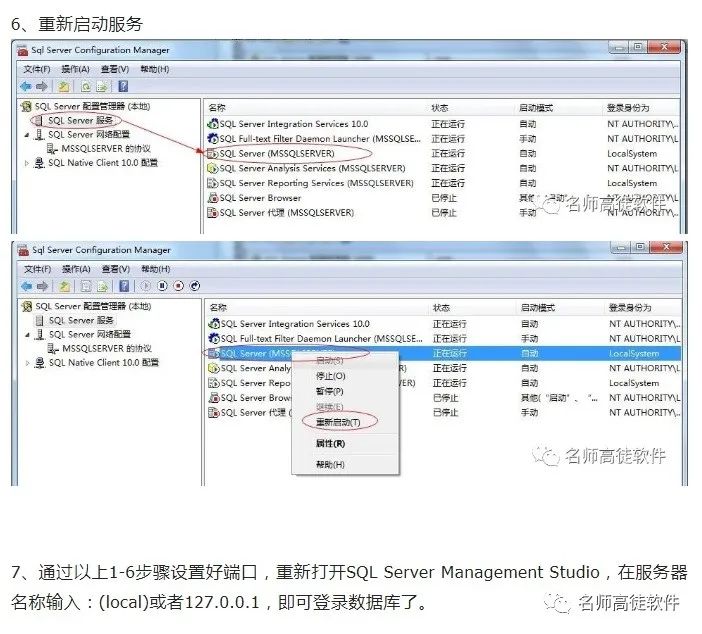This screenshot has width=702, height=634.
Task: Open 文件(F) menu in top window
Action: 37,69
